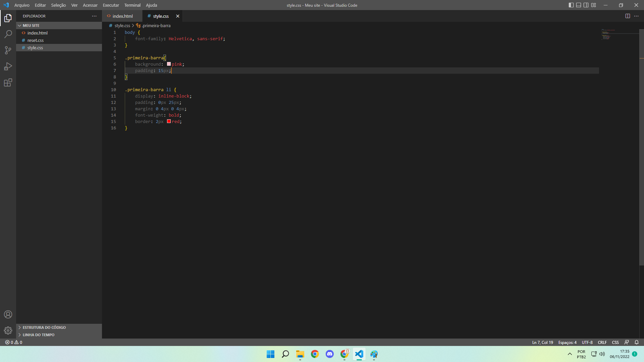Viewport: 644px width, 362px height.
Task: Expand the ESTRUTURA DO CÓDIGO section
Action: coord(59,327)
